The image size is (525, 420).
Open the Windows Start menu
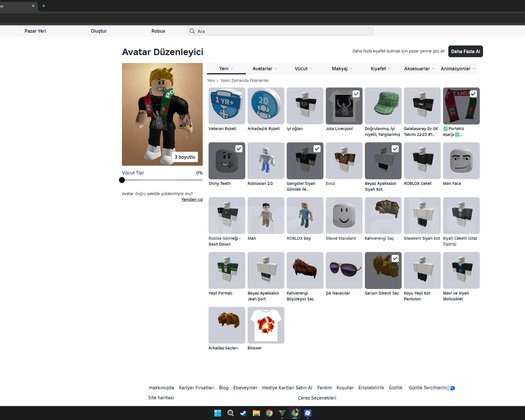tap(218, 413)
